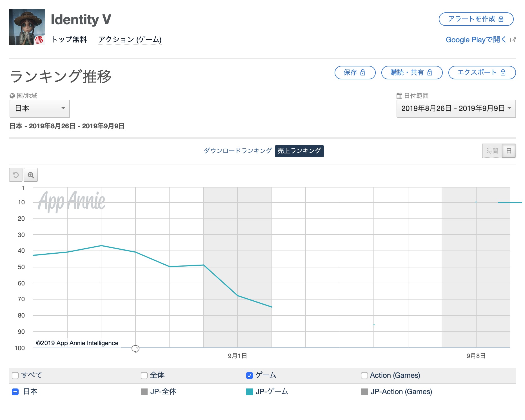Click the JP-Action (Games) gray swatch
Screen dimensions: 525x420
click(x=364, y=392)
